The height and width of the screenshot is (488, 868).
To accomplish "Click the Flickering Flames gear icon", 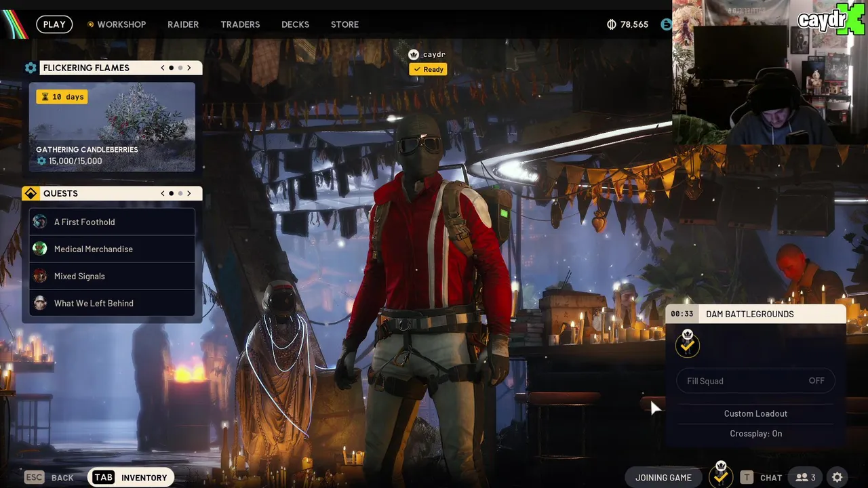I will (x=31, y=68).
